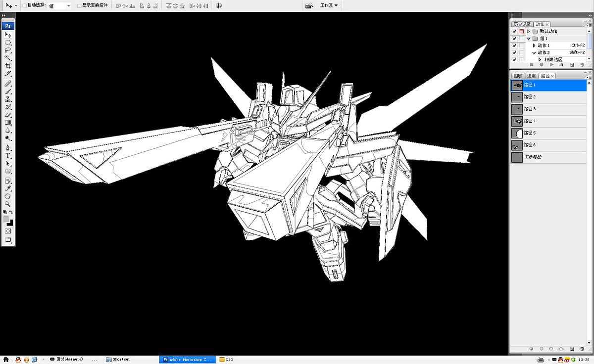Select the Blur tool
The image size is (594, 364).
(x=8, y=130)
